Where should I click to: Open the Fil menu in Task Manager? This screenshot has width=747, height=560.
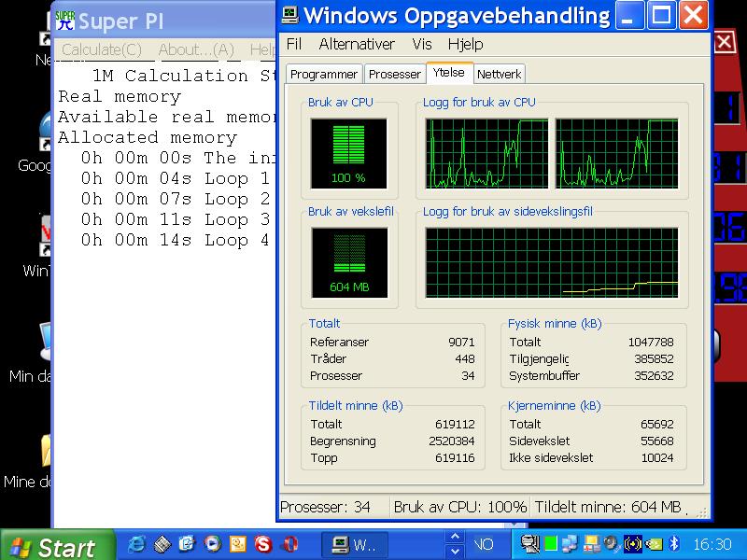click(x=294, y=44)
